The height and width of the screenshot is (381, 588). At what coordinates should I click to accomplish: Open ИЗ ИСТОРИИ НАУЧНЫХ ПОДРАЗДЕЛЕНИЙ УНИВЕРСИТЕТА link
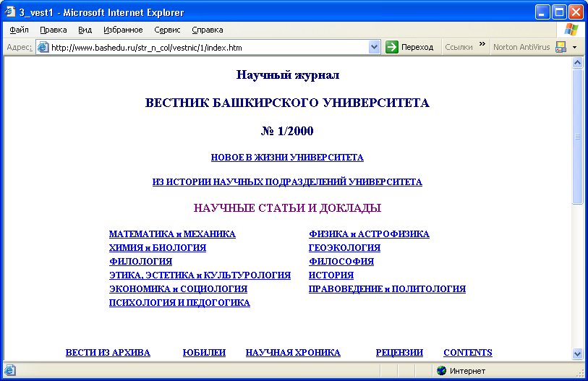click(x=287, y=182)
